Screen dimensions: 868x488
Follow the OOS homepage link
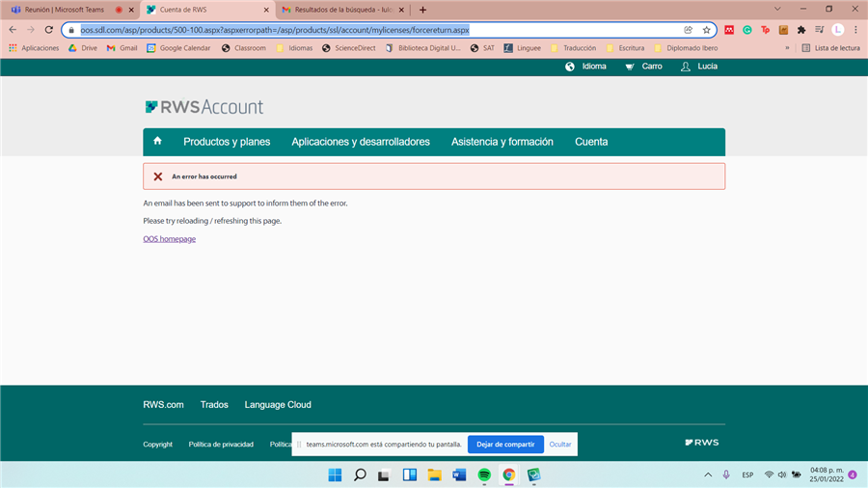pyautogui.click(x=170, y=239)
